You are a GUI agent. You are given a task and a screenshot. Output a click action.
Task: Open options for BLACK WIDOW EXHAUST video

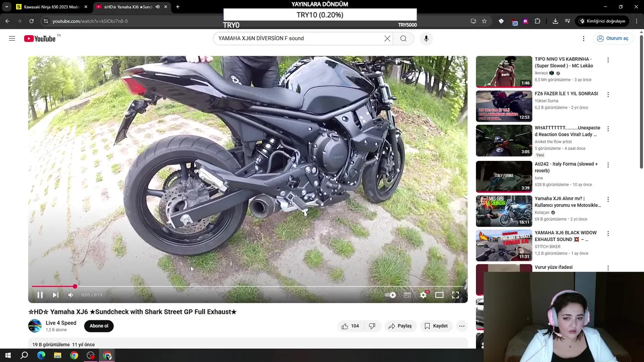point(608,233)
